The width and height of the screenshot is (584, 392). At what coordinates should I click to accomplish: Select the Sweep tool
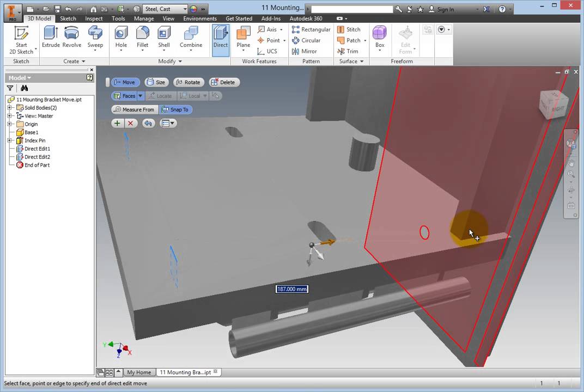tap(95, 38)
